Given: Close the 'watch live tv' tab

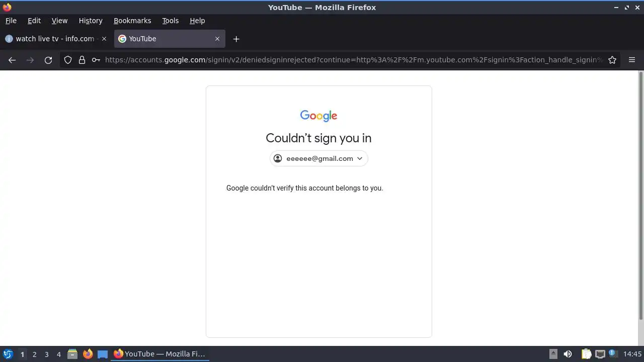Looking at the screenshot, I should (x=104, y=39).
